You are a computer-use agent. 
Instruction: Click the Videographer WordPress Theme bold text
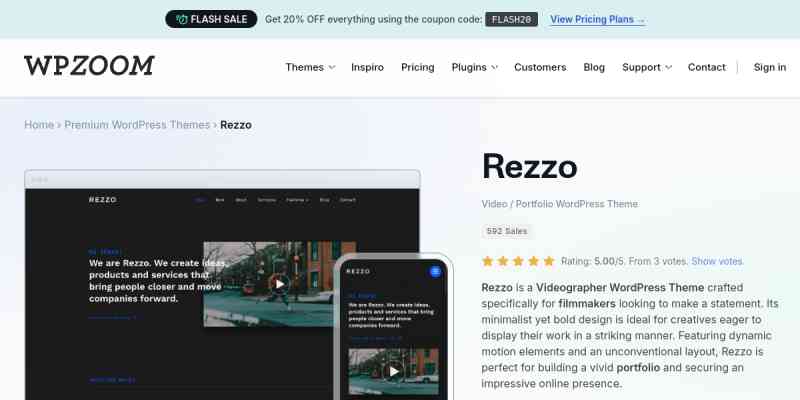[620, 288]
